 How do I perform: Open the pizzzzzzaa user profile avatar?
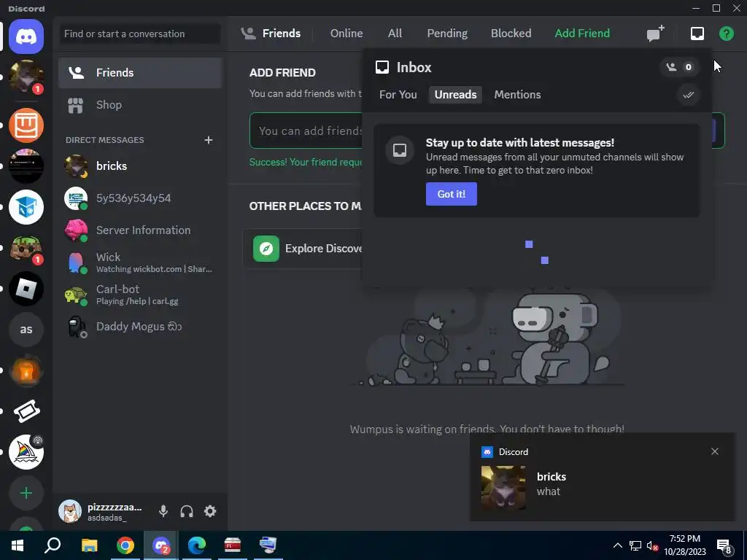coord(70,511)
